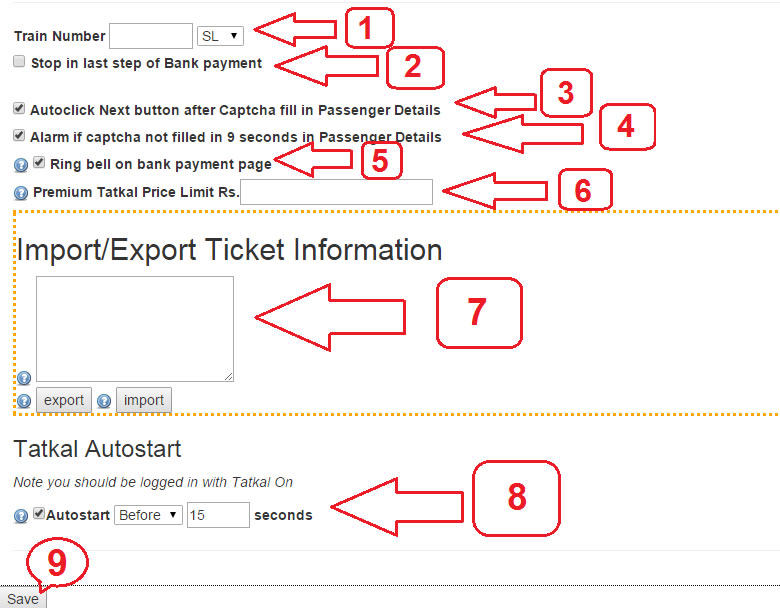The width and height of the screenshot is (780, 608).
Task: Click the export button
Action: (x=64, y=401)
